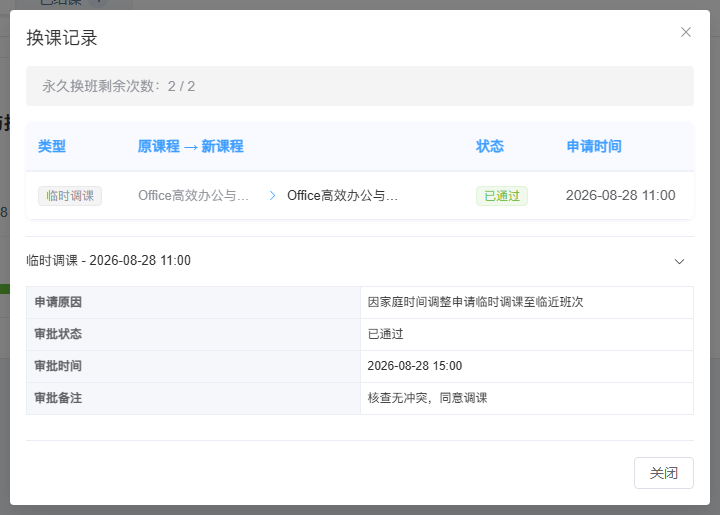The height and width of the screenshot is (515, 720).
Task: Click the 永久换班剩余次数: 2 / 2 info bar
Action: [360, 86]
